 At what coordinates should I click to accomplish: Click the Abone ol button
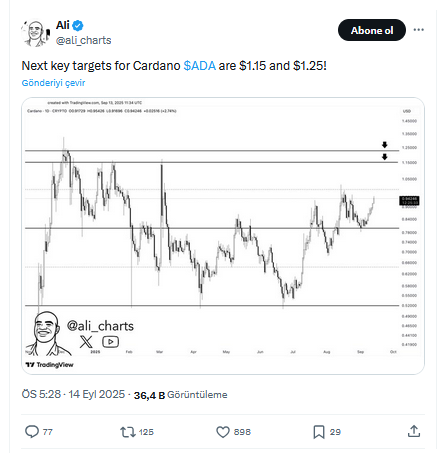coord(372,30)
